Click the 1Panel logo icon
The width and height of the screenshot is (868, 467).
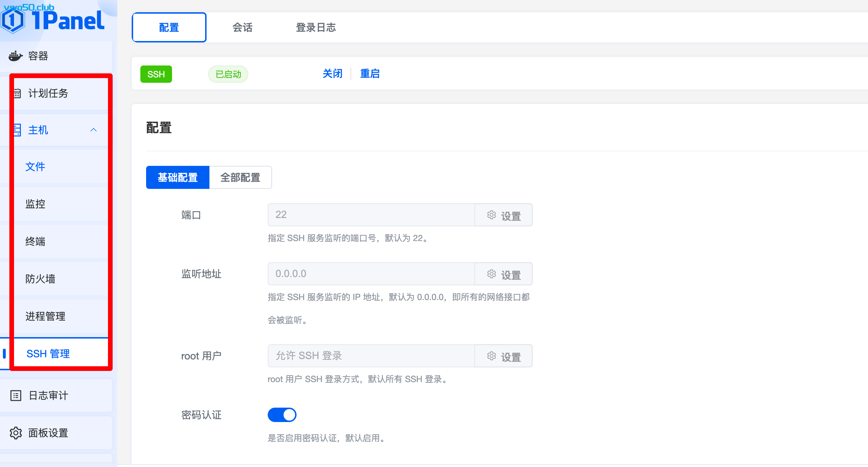[13, 21]
